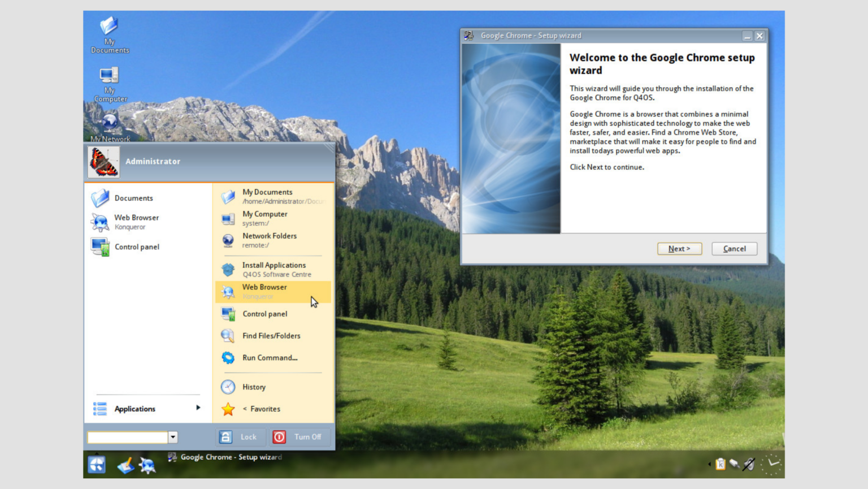Cancel the Google Chrome installation
This screenshot has height=489, width=868.
coord(734,249)
